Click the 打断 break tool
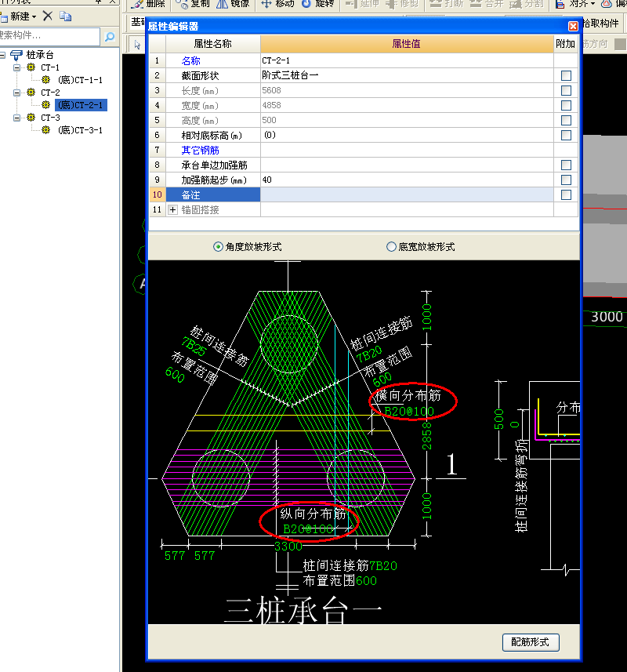The height and width of the screenshot is (672, 627). coord(447,4)
